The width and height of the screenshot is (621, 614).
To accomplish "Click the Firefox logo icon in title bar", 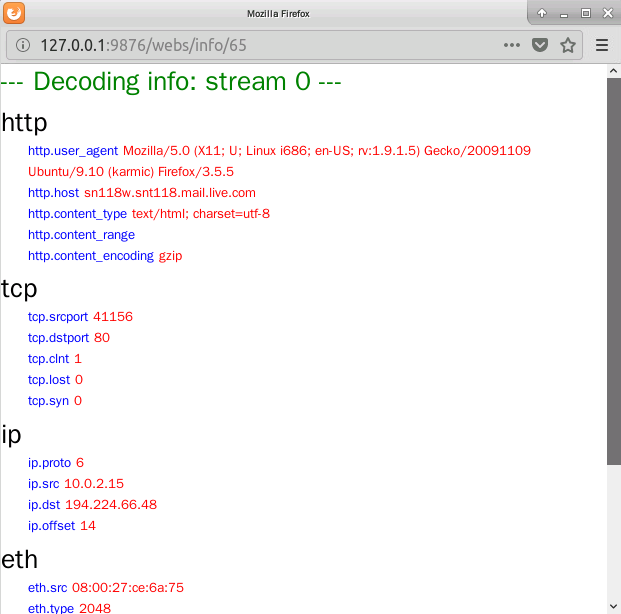I will click(x=14, y=13).
